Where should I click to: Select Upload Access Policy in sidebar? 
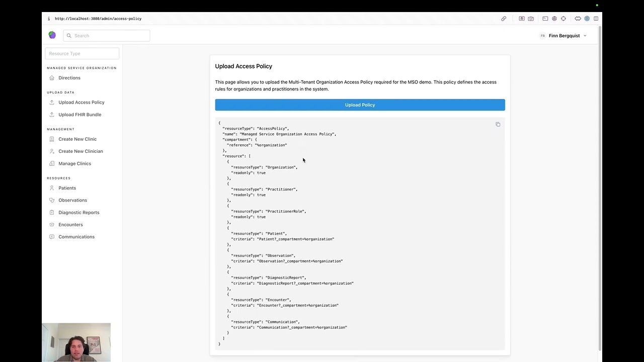pyautogui.click(x=82, y=102)
